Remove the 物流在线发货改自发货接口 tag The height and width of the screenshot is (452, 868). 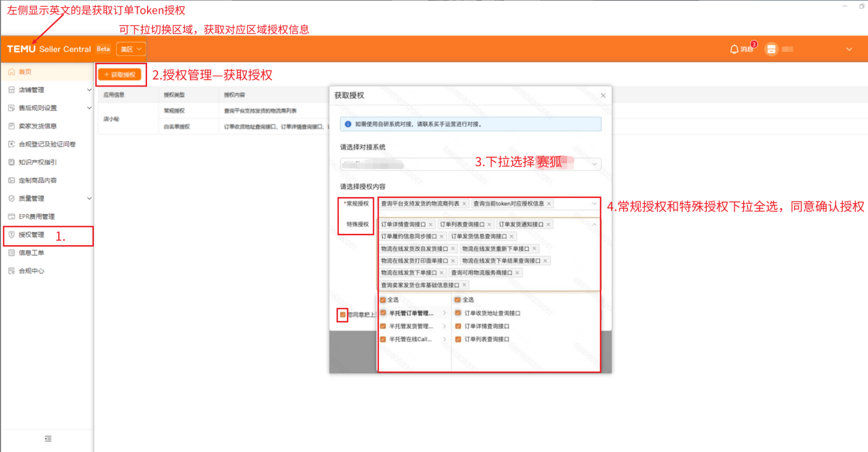[453, 249]
